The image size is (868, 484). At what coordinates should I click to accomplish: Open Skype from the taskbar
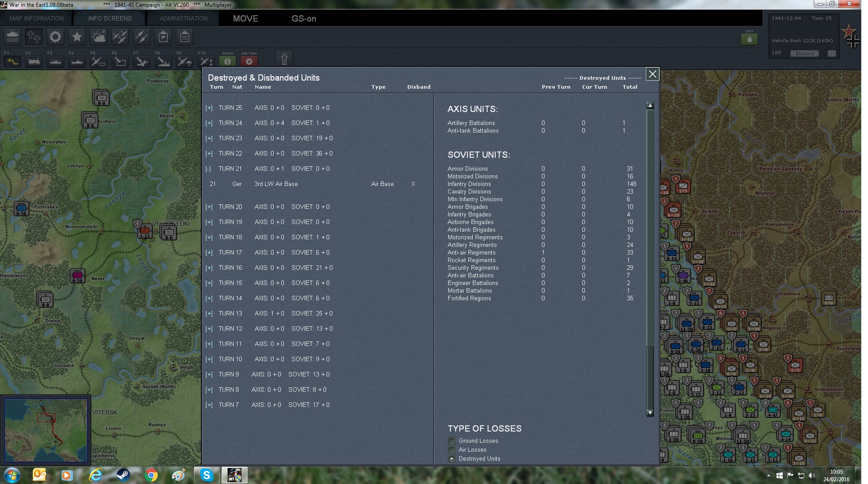pyautogui.click(x=207, y=475)
